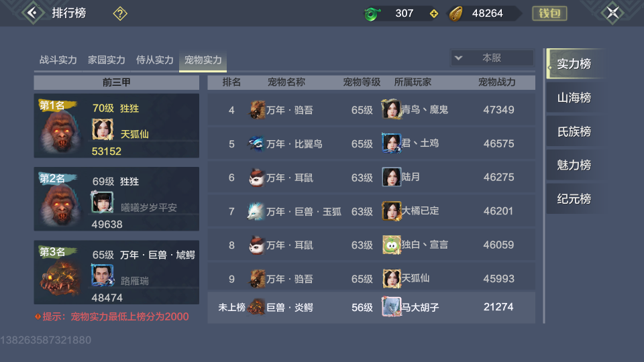Open the 侍从实力 tab
Image resolution: width=644 pixels, height=362 pixels.
[x=155, y=60]
